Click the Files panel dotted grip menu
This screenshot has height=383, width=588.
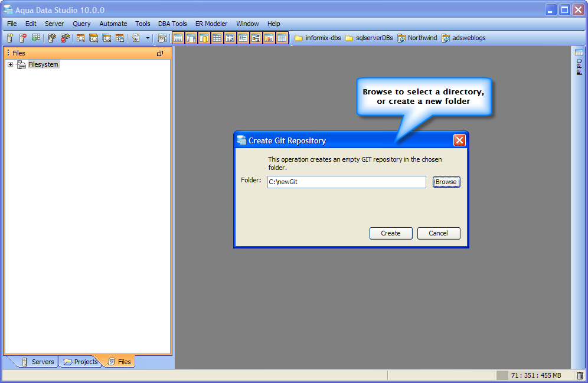pos(8,53)
